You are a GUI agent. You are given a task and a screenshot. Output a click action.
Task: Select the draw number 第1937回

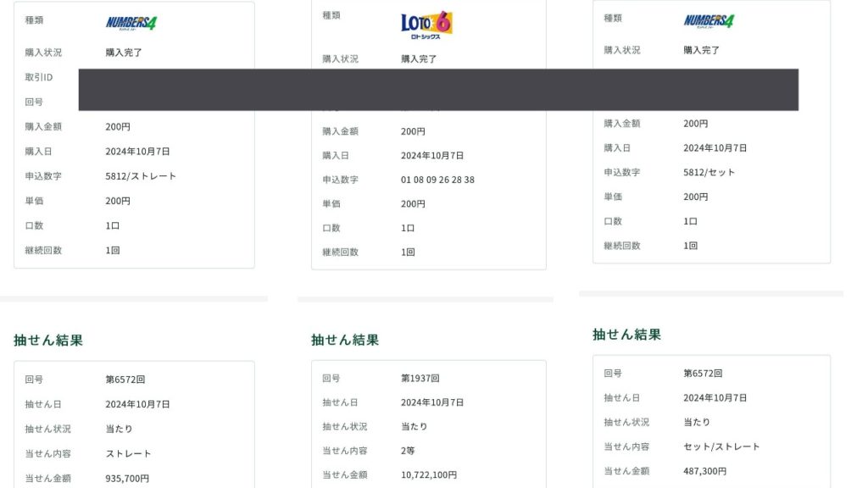click(x=420, y=378)
